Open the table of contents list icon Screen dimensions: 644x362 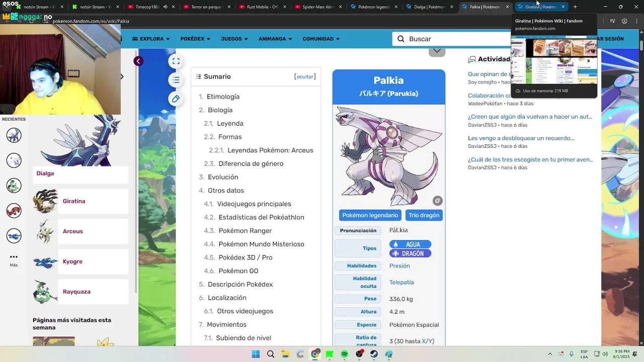[176, 80]
